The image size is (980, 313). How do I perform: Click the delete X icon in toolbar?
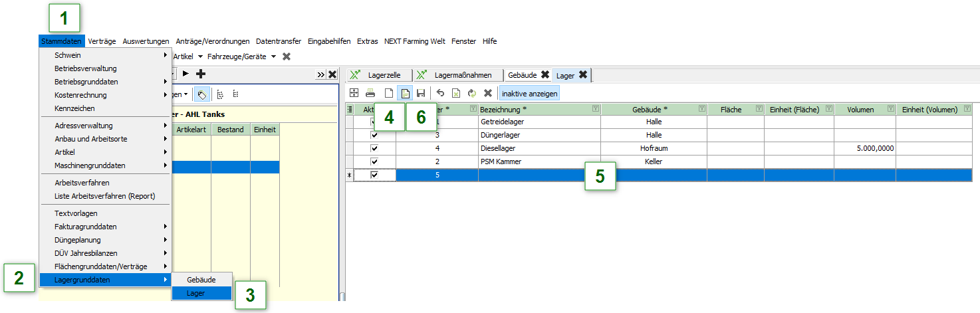pos(487,94)
